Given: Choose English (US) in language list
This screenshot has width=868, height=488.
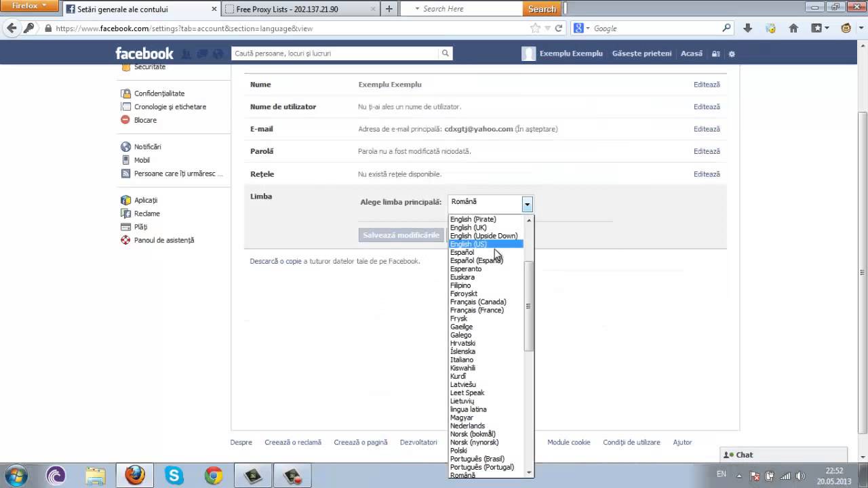Looking at the screenshot, I should pyautogui.click(x=486, y=244).
